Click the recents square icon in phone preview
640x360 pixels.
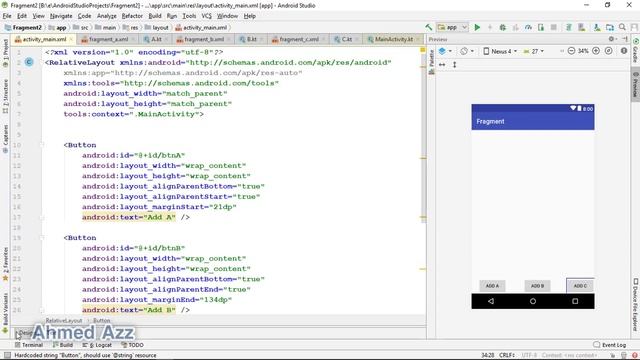point(575,301)
